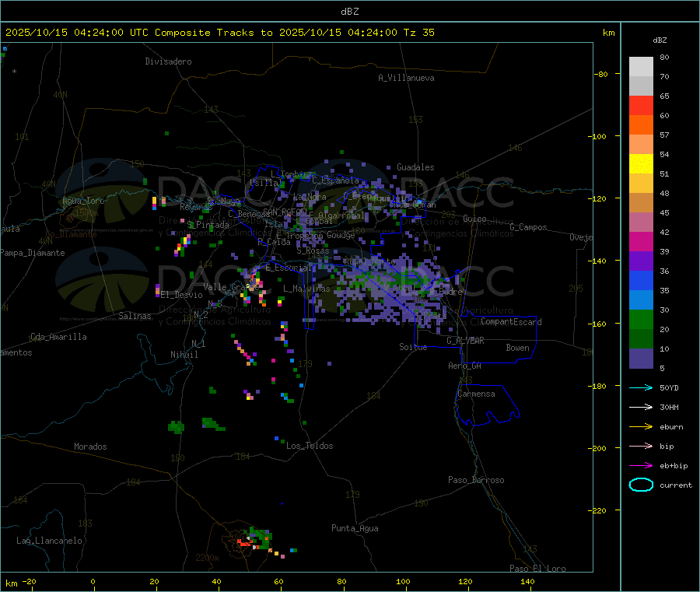Click the Pampa_Diamante map label
The width and height of the screenshot is (700, 592).
click(x=33, y=253)
